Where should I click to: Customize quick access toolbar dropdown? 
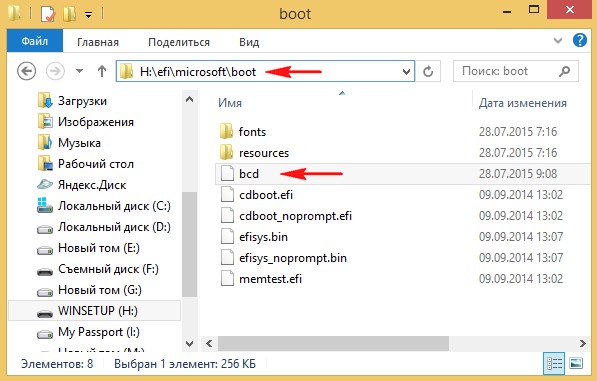point(88,15)
